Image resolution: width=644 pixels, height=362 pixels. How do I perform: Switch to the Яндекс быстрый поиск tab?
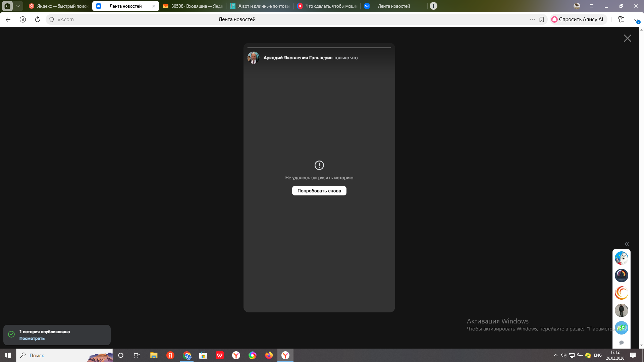coord(59,6)
